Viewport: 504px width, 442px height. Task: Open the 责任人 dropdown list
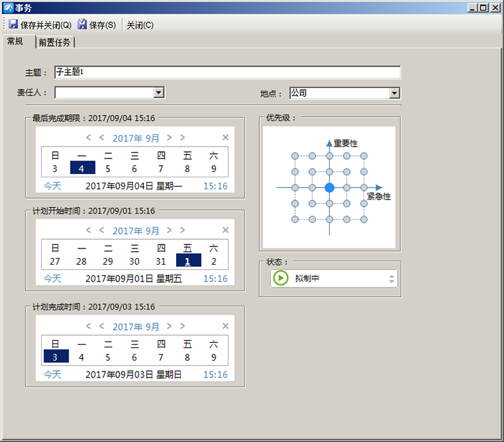(159, 93)
